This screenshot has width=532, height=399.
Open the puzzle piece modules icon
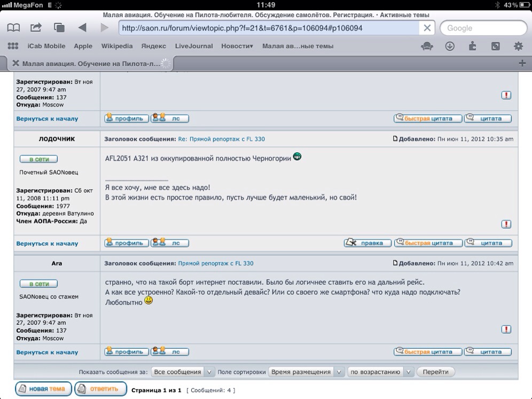coord(472,46)
